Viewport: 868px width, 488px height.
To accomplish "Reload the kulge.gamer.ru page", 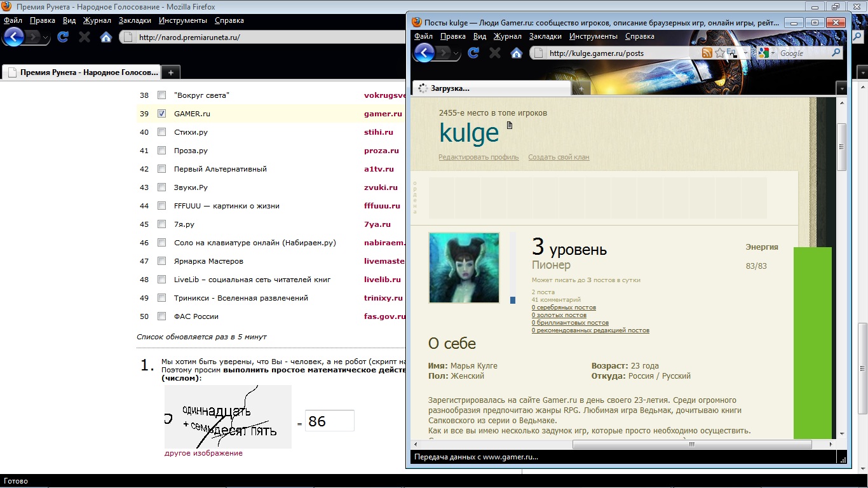I will [x=473, y=53].
